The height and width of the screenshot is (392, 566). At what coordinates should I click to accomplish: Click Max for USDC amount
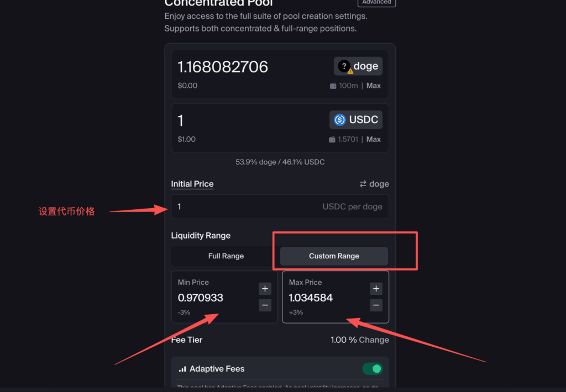374,140
